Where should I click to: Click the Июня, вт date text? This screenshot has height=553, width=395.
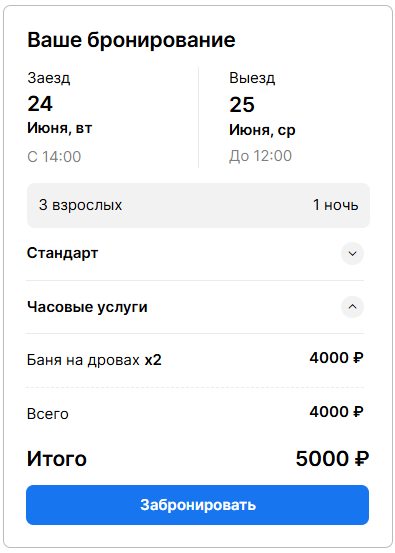(60, 128)
